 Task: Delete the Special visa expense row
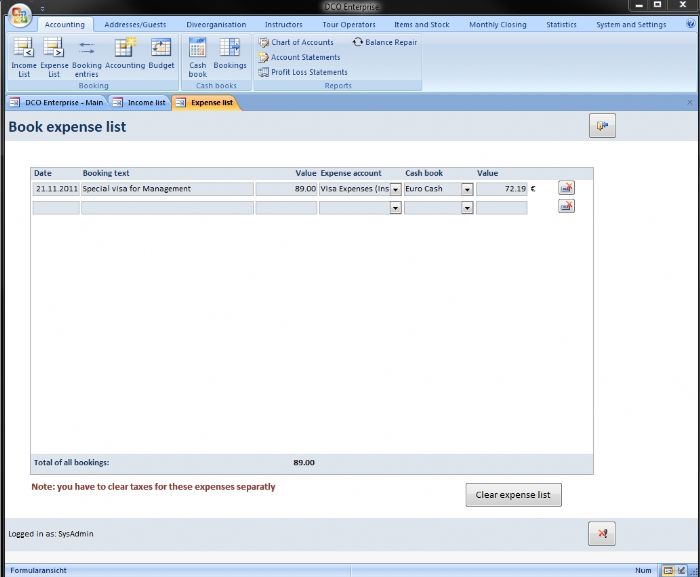click(x=566, y=188)
